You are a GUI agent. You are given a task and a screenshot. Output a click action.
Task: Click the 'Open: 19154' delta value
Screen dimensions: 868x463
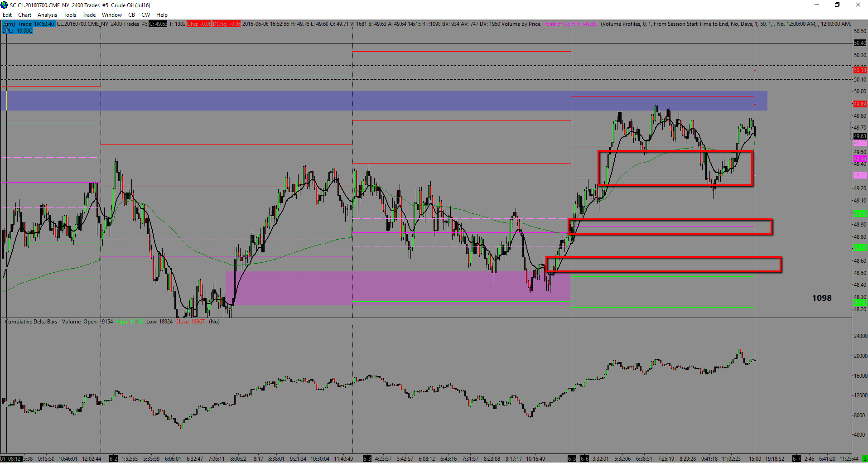click(98, 322)
